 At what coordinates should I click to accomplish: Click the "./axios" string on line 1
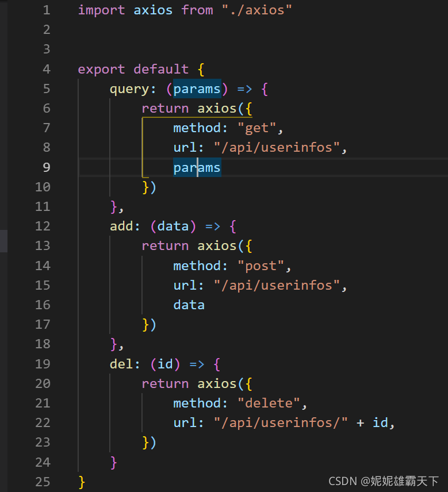tap(257, 10)
